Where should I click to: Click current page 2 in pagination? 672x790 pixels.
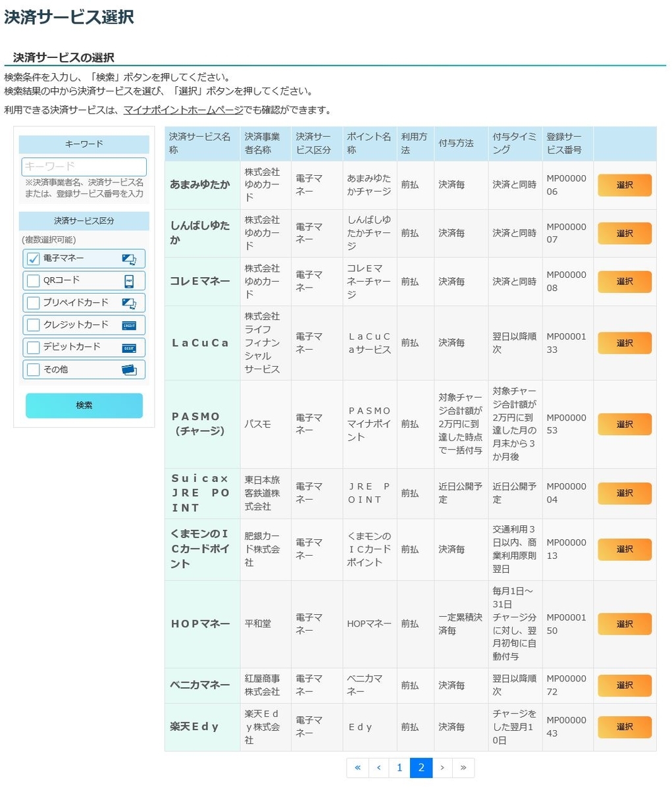[x=421, y=768]
